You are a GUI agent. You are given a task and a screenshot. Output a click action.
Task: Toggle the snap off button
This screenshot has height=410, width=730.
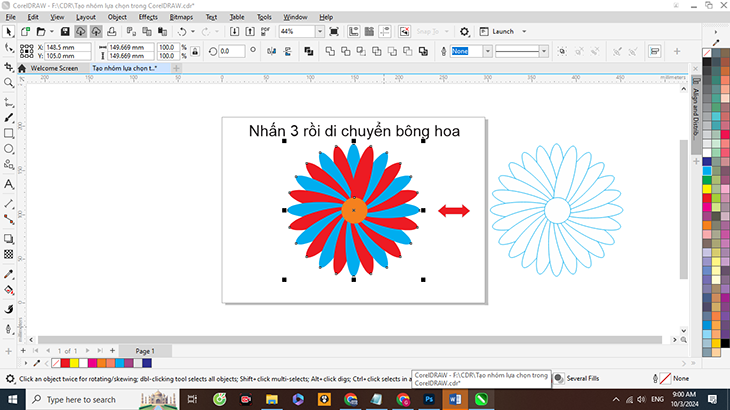click(x=404, y=32)
